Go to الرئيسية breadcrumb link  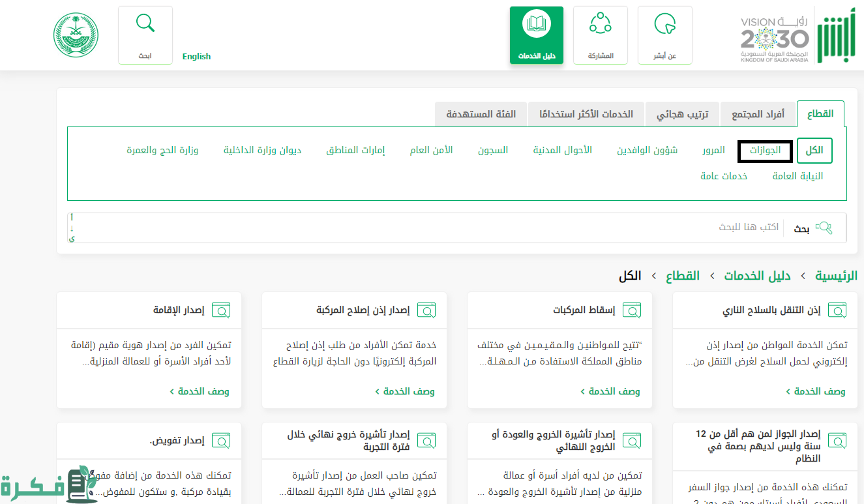pos(836,276)
